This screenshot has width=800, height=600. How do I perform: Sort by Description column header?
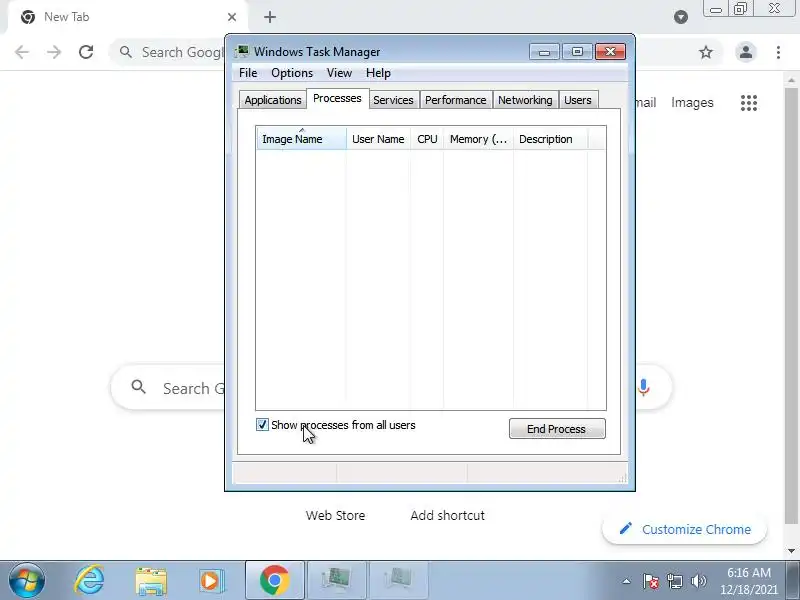click(551, 139)
